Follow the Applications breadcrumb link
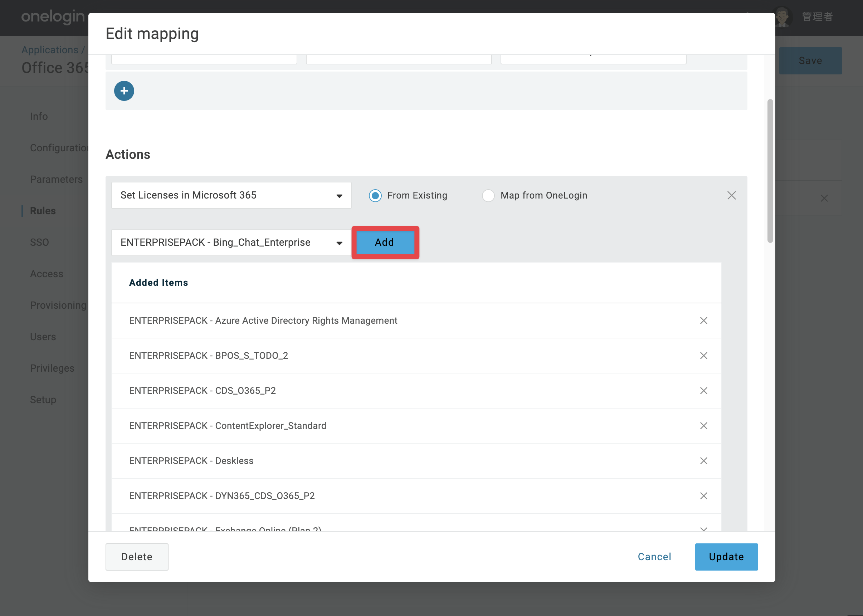Image resolution: width=863 pixels, height=616 pixels. [x=50, y=50]
